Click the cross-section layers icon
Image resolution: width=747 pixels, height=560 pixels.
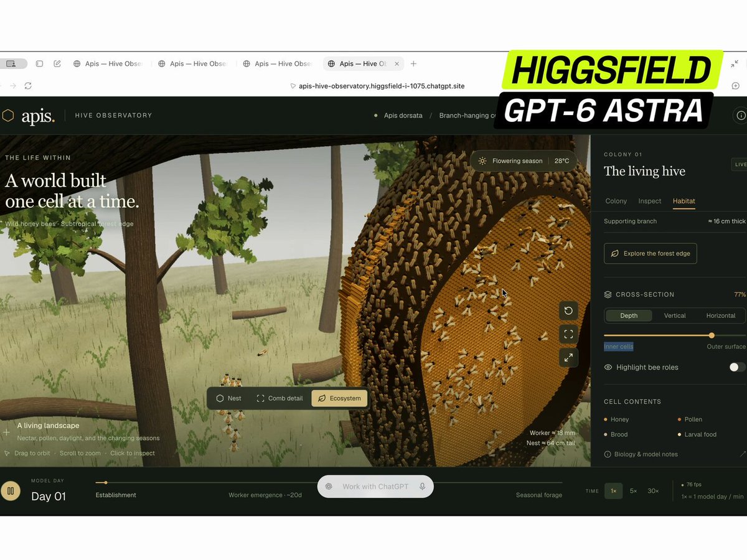[x=608, y=294]
